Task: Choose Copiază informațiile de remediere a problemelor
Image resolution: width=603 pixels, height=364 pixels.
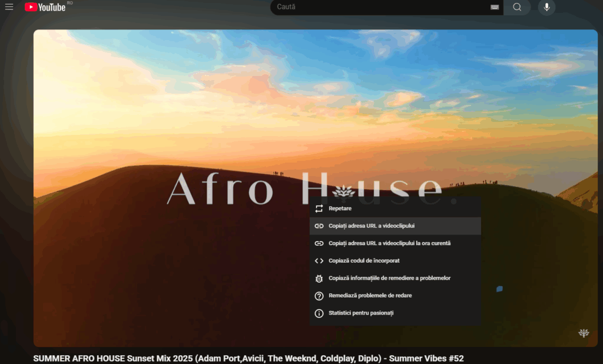Action: [x=389, y=278]
